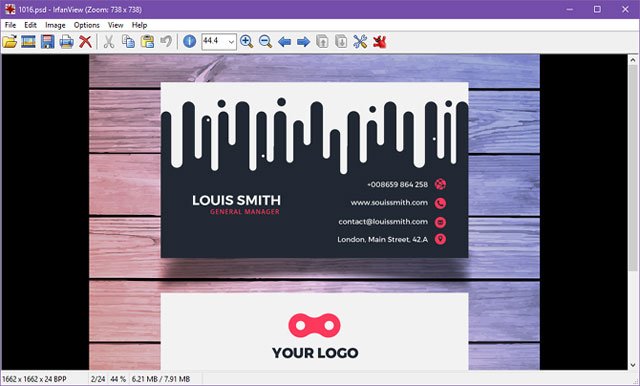Paste from clipboard with the paste icon
This screenshot has height=386, width=640.
coord(147,42)
